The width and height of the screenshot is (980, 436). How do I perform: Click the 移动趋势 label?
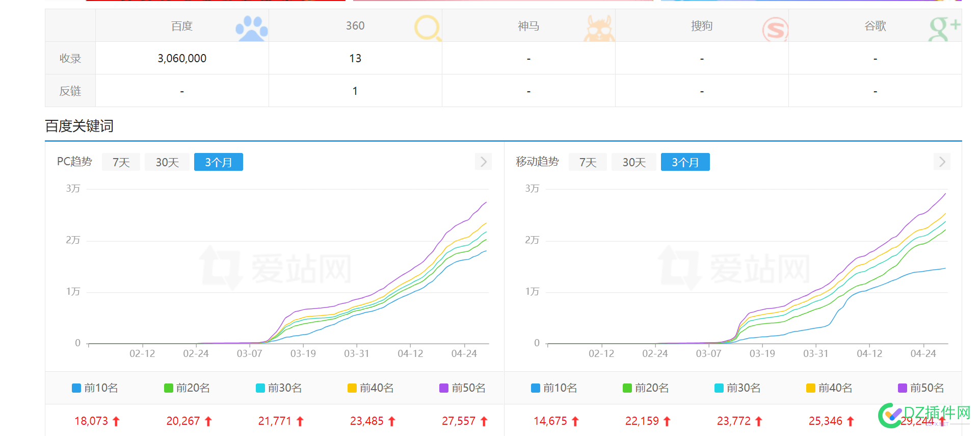point(537,162)
